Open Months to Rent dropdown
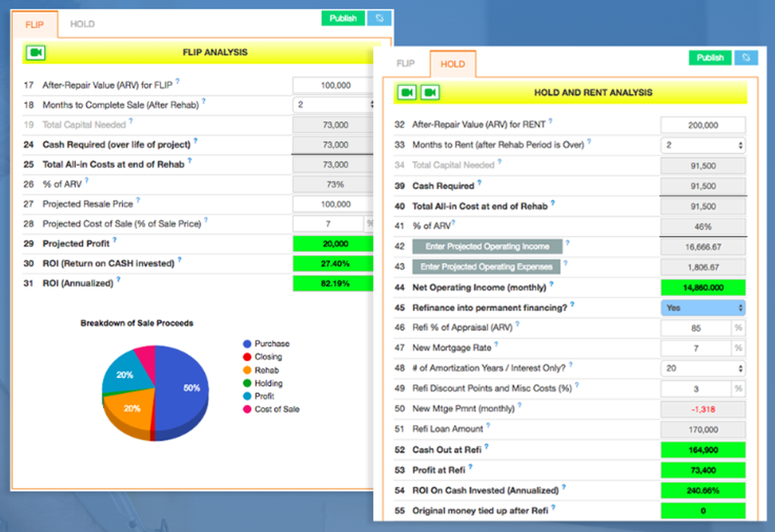This screenshot has width=775, height=532. click(x=703, y=146)
